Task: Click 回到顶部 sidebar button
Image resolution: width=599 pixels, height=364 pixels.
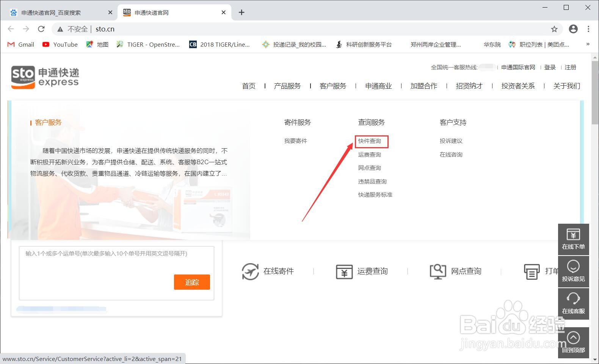Action: pos(573,342)
